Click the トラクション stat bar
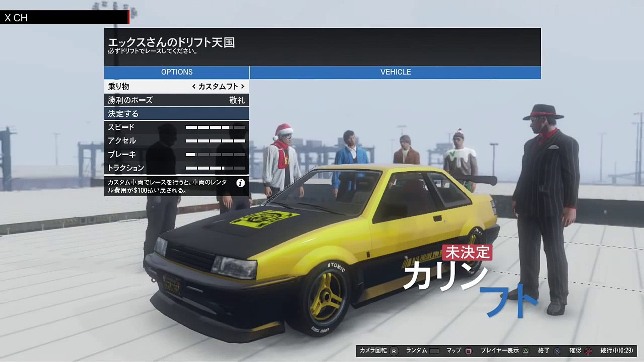The image size is (644, 362). click(x=215, y=168)
